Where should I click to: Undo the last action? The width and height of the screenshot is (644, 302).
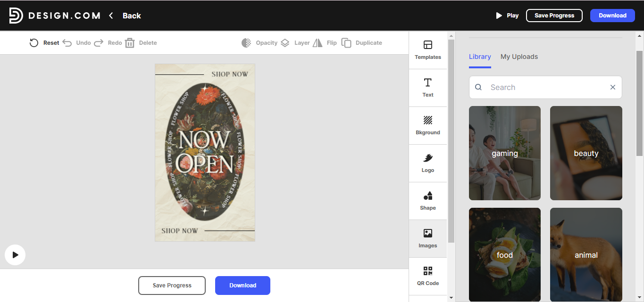coord(76,43)
